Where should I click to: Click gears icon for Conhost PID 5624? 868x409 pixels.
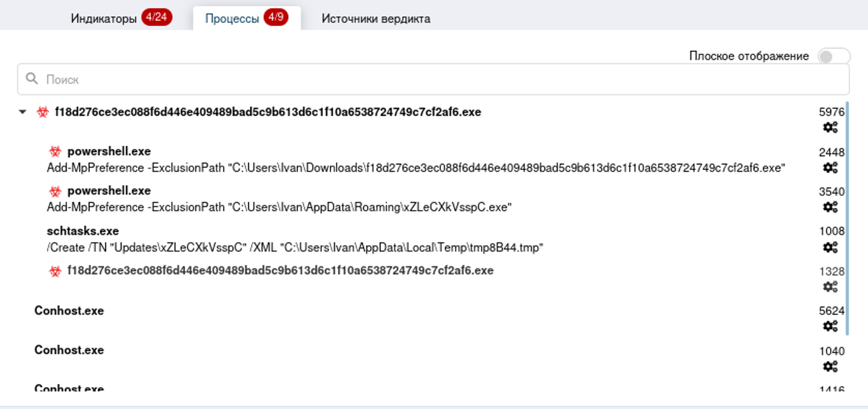pyautogui.click(x=830, y=326)
